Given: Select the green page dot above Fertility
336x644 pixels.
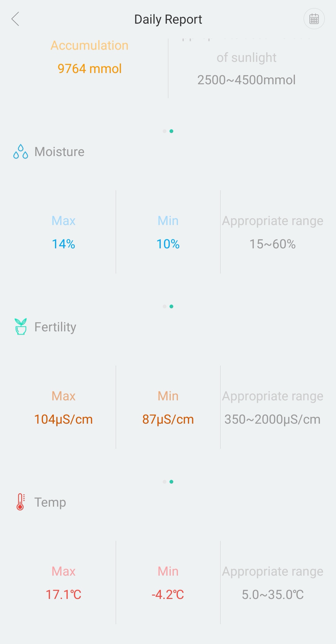Looking at the screenshot, I should coord(171,306).
